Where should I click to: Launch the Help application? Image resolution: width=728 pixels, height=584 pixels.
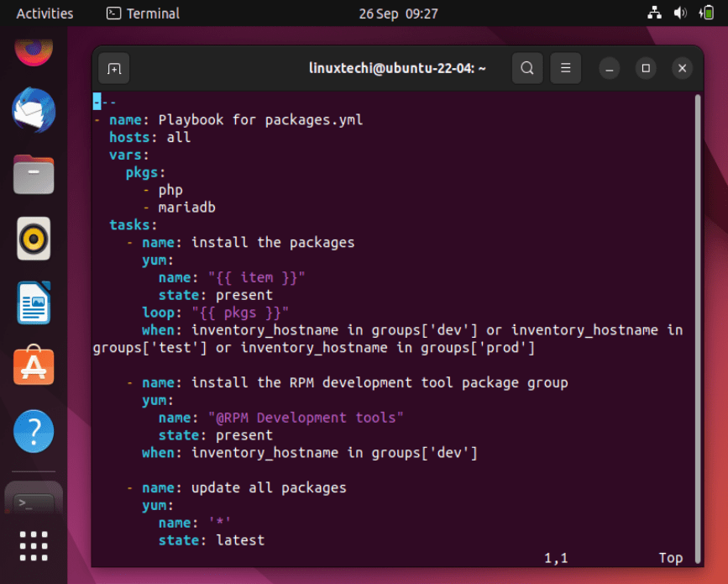tap(34, 430)
